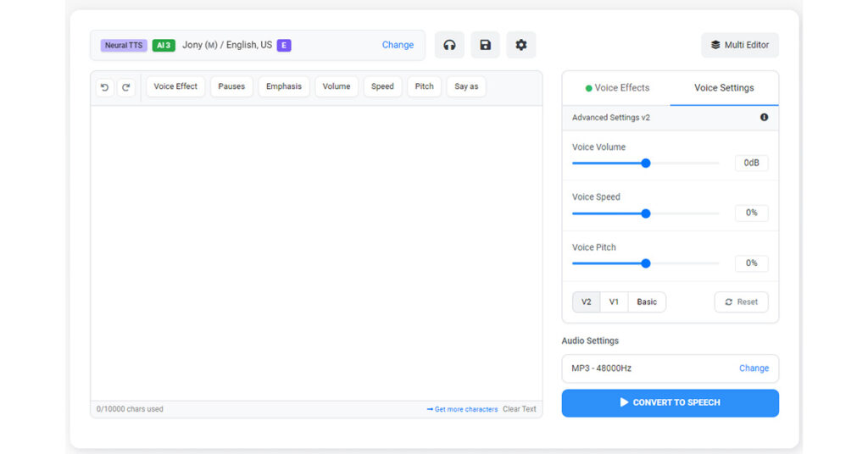Click the headphones listen icon
The width and height of the screenshot is (868, 454).
click(449, 45)
